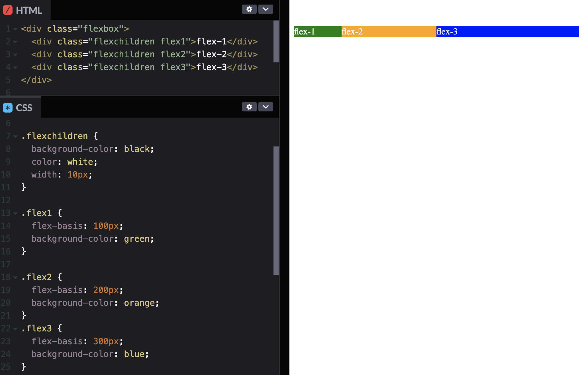This screenshot has width=588, height=375.
Task: Click the blue CSS asterisk icon
Action: [8, 108]
